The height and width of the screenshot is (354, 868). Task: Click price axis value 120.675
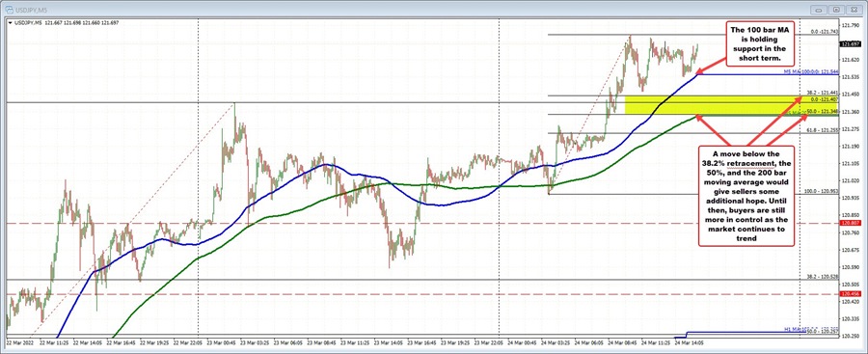pos(850,250)
